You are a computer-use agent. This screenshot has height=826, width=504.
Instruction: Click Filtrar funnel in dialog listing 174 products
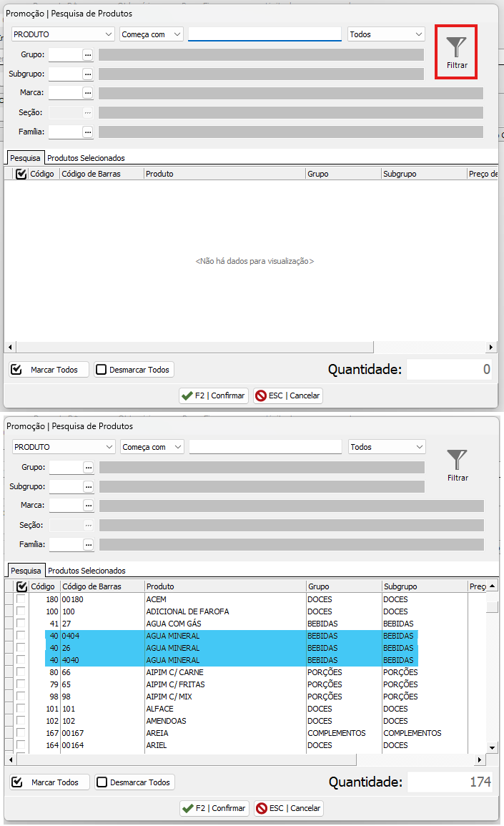pos(457,465)
